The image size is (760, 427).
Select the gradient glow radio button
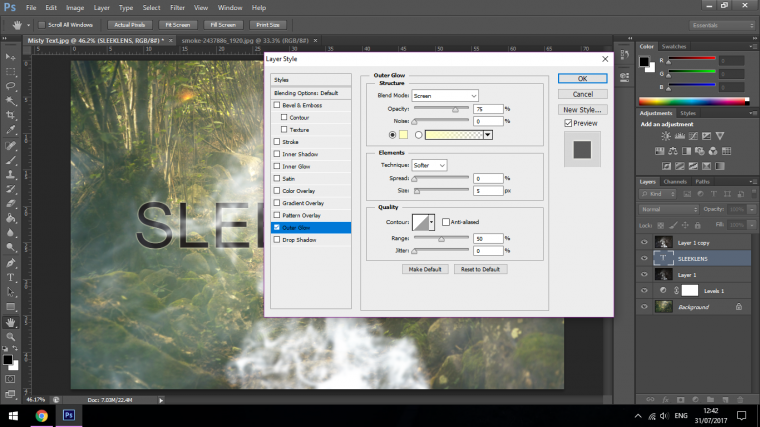tap(418, 135)
